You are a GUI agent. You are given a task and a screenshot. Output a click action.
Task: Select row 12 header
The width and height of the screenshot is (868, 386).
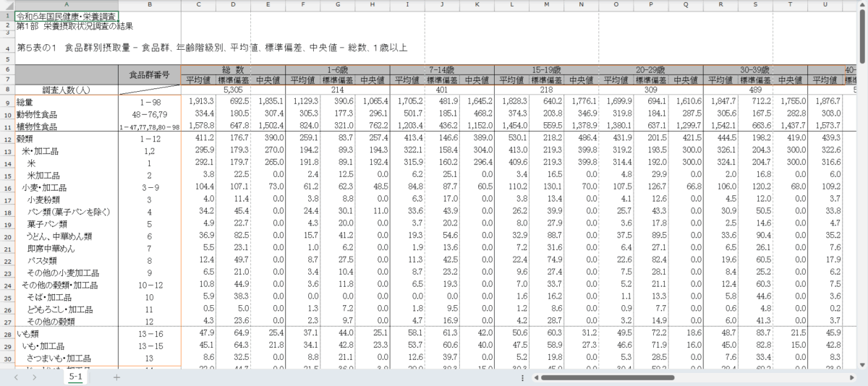[x=7, y=137]
